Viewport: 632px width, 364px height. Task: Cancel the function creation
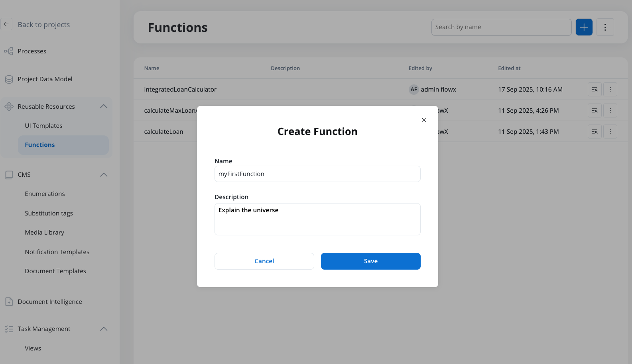pyautogui.click(x=264, y=261)
